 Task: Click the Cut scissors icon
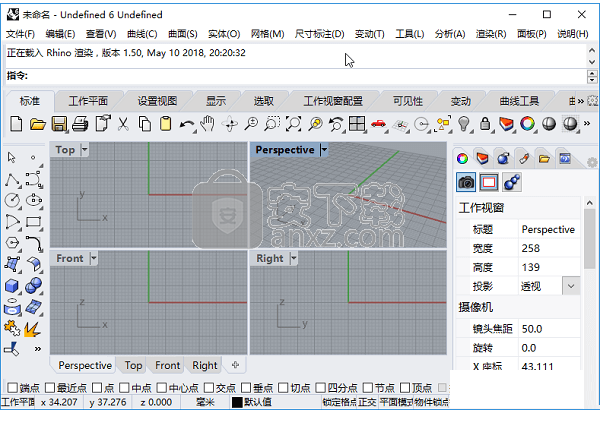pyautogui.click(x=124, y=124)
